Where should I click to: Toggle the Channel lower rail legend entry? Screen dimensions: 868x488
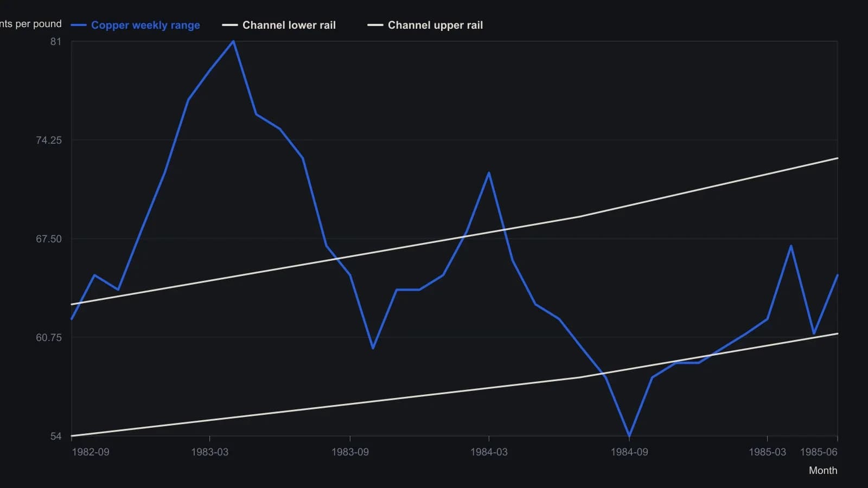279,25
